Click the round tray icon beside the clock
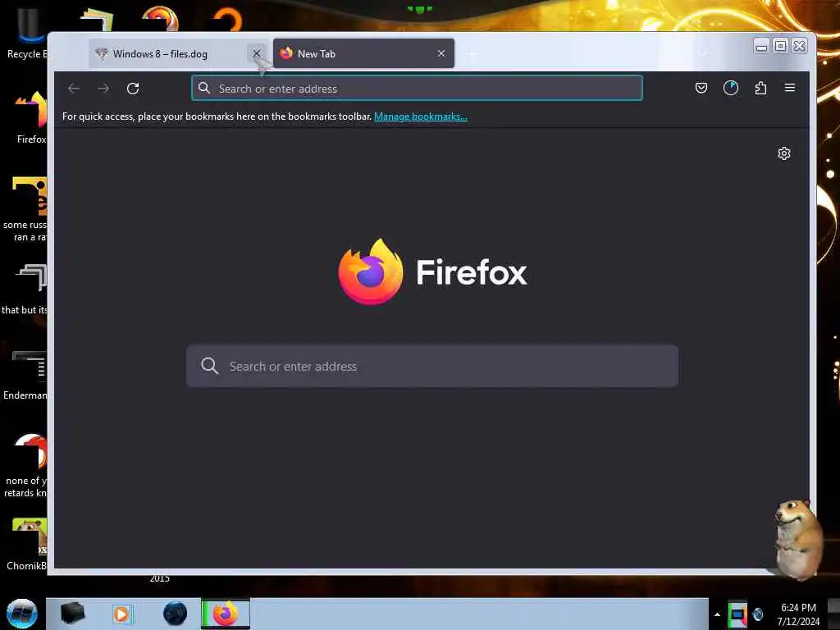The image size is (840, 630). click(x=758, y=614)
